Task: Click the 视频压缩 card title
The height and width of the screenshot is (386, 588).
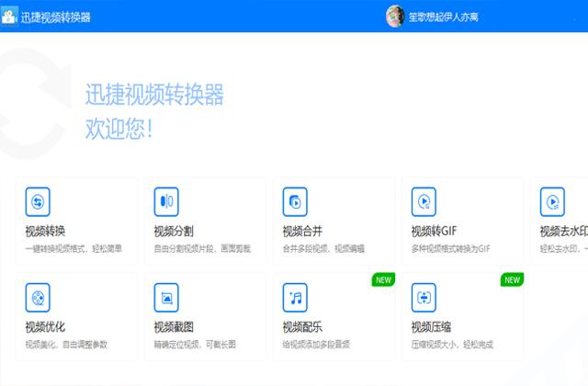Action: pyautogui.click(x=431, y=327)
